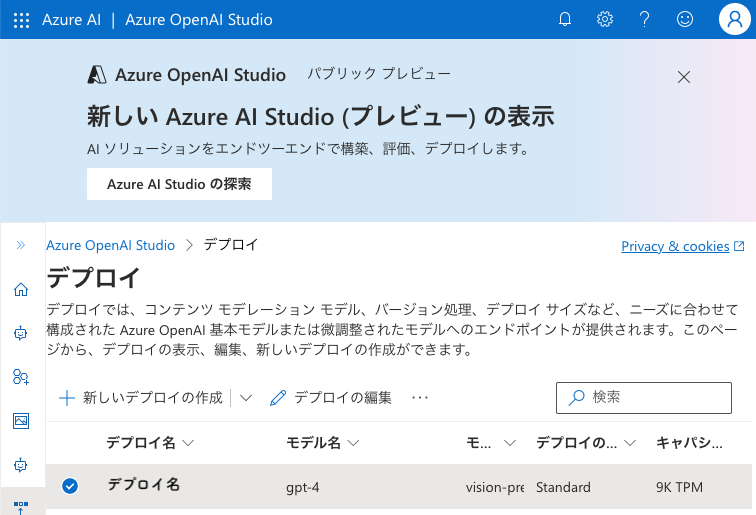The height and width of the screenshot is (515, 756).
Task: Click 新しいデプロイの作成 button
Action: click(141, 397)
